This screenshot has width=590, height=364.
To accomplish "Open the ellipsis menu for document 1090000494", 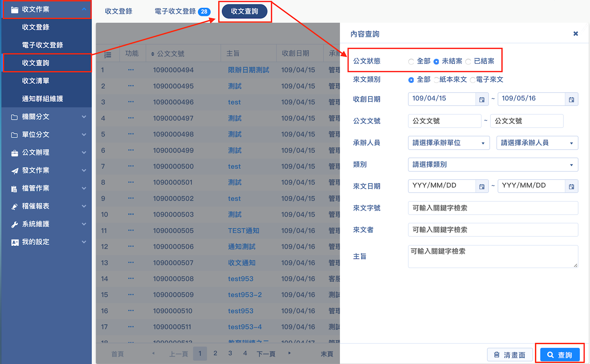I will pos(131,70).
